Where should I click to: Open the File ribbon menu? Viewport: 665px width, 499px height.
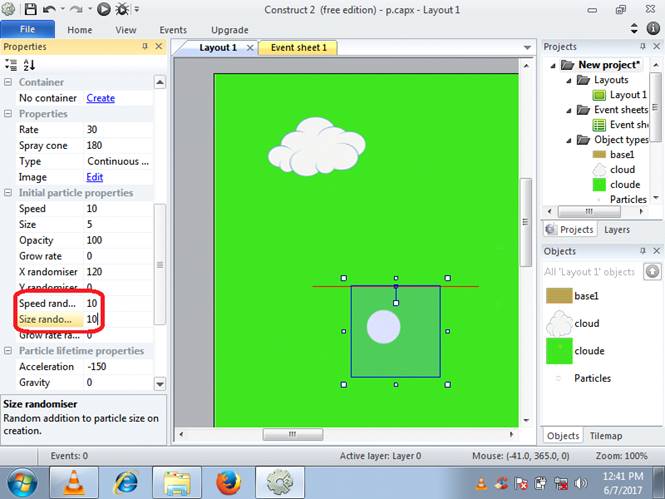[28, 29]
